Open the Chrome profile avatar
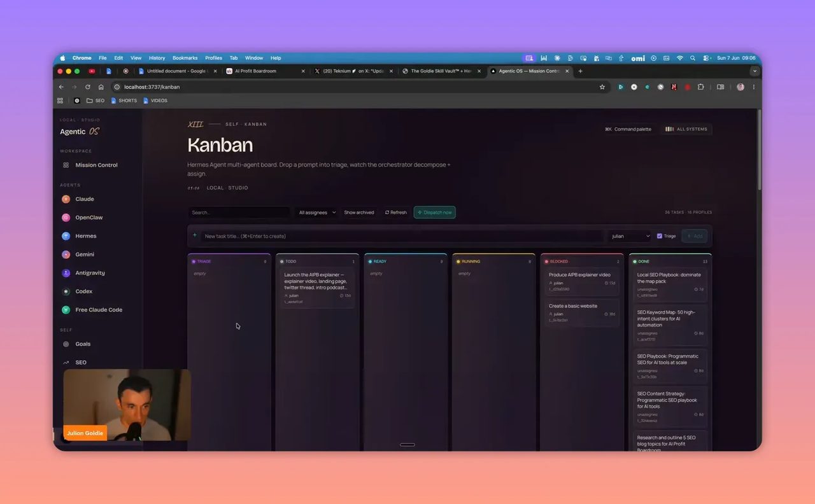 click(x=741, y=87)
